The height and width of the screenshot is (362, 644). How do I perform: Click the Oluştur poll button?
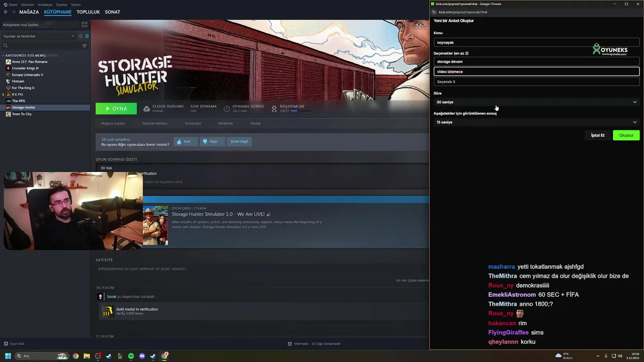coord(626,135)
